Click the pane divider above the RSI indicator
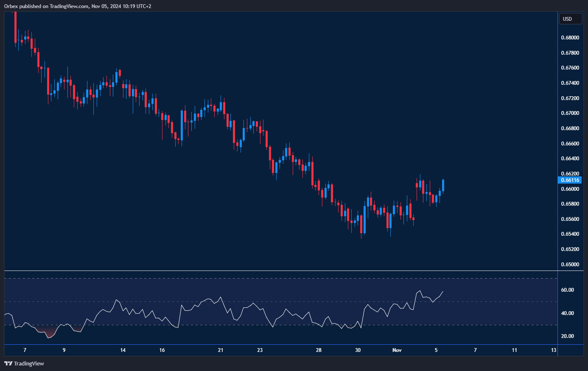 point(280,271)
